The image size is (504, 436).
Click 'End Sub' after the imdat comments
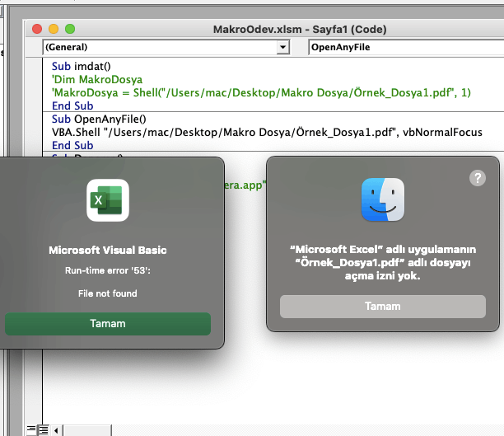click(72, 105)
